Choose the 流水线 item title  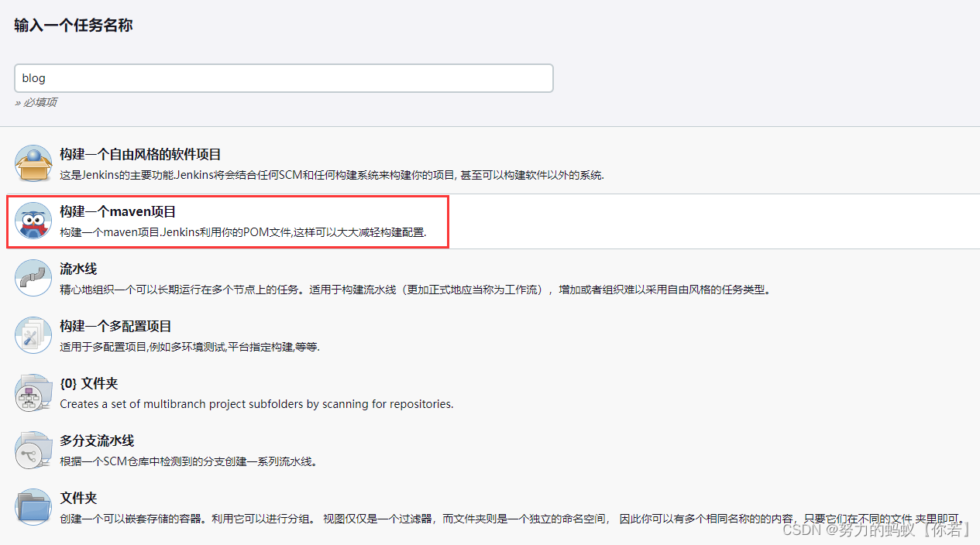(x=78, y=269)
